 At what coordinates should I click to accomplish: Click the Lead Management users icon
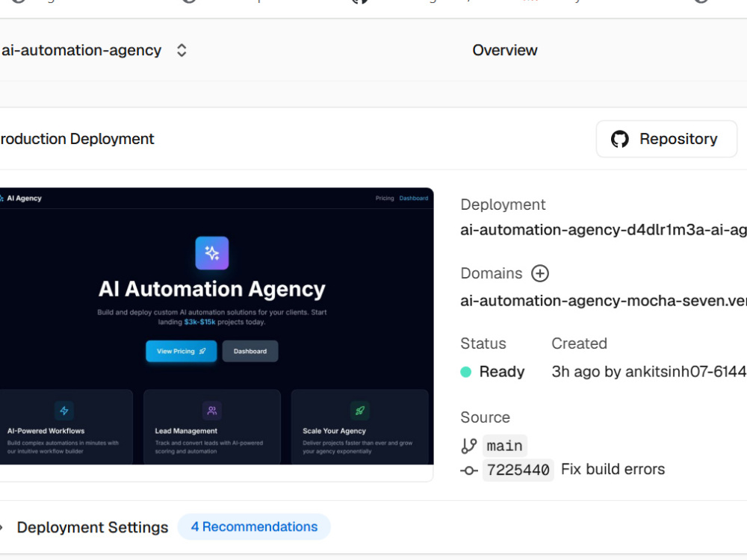click(x=212, y=411)
